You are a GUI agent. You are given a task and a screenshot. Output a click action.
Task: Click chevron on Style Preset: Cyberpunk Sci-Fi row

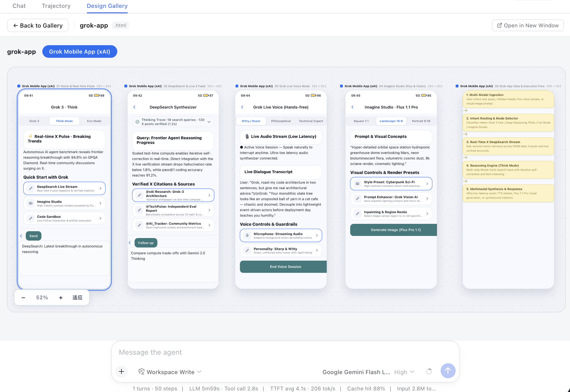point(427,184)
